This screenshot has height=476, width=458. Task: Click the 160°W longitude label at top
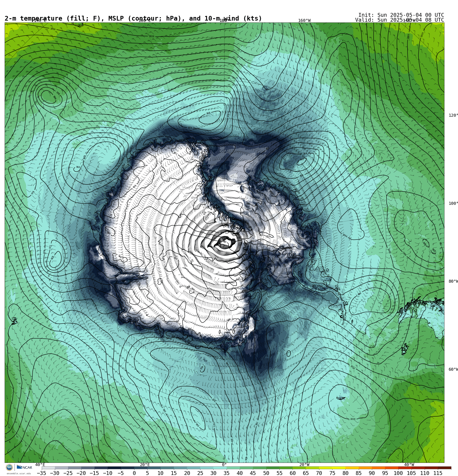[x=304, y=21]
